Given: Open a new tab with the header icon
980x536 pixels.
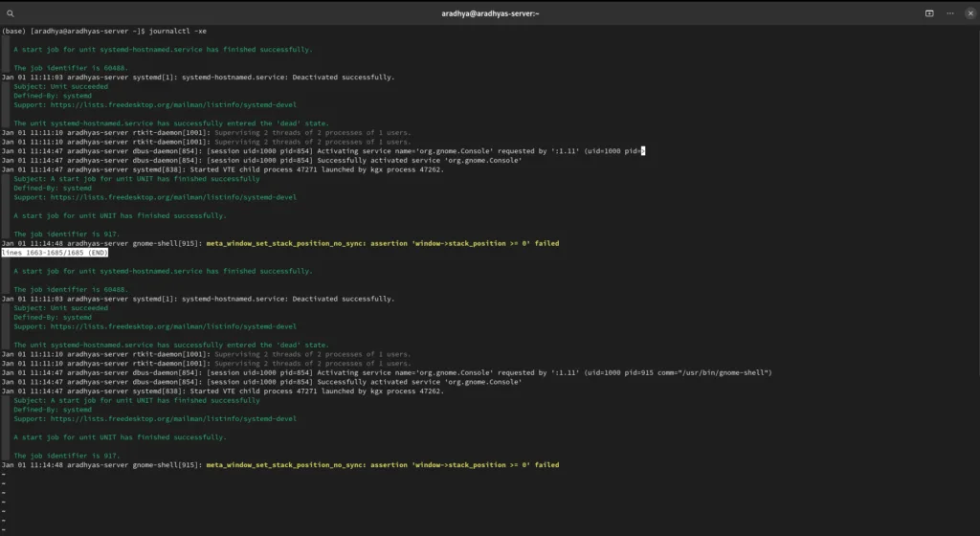Looking at the screenshot, I should click(x=929, y=13).
